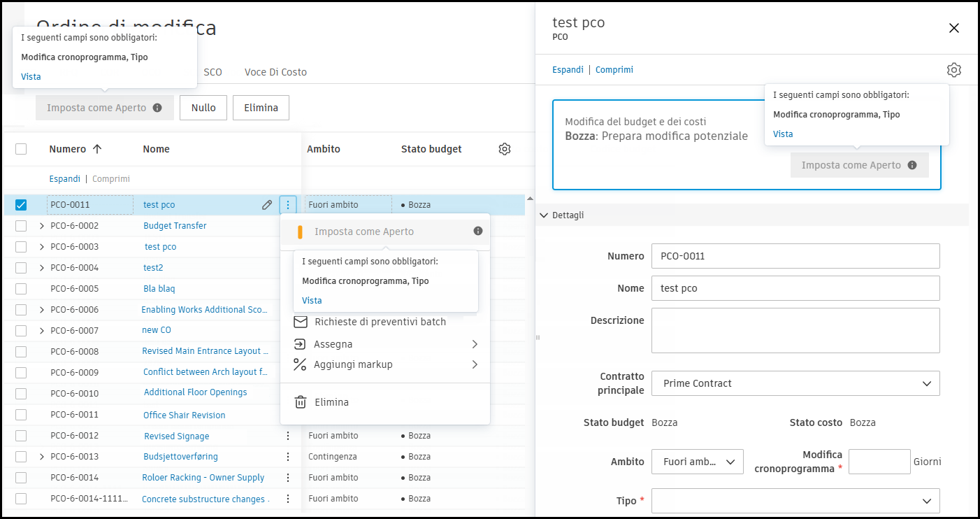Click the pencil edit icon on test pco row

pyautogui.click(x=267, y=204)
